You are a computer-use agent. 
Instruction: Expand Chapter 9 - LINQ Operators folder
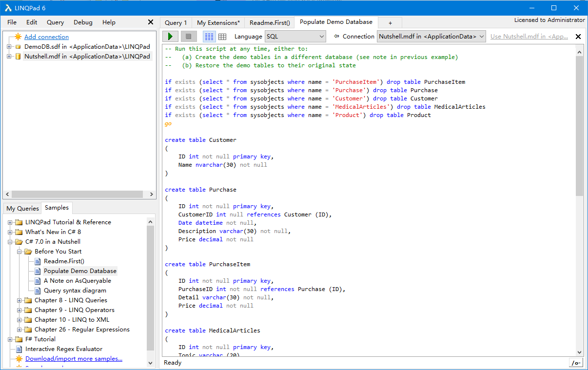[20, 310]
